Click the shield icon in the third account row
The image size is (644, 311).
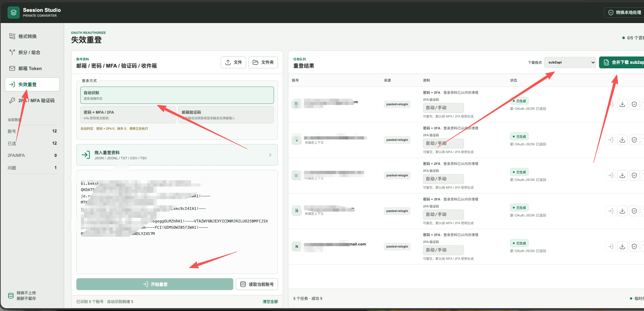tap(634, 175)
